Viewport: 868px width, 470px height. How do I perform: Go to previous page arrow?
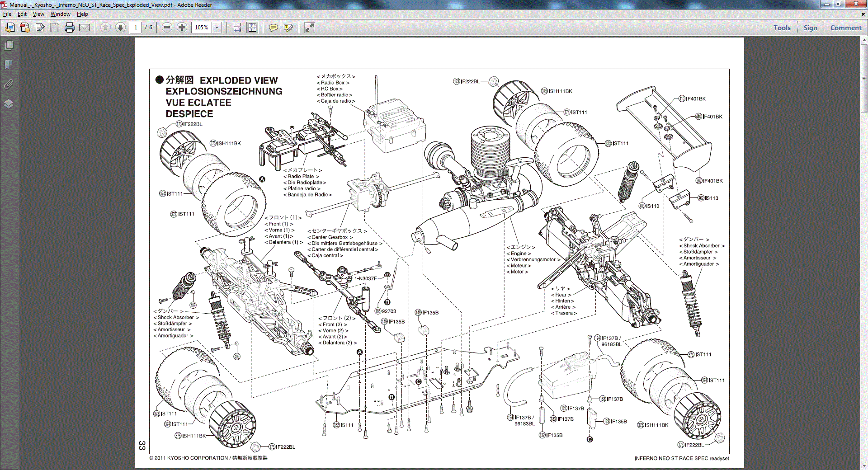(x=105, y=28)
